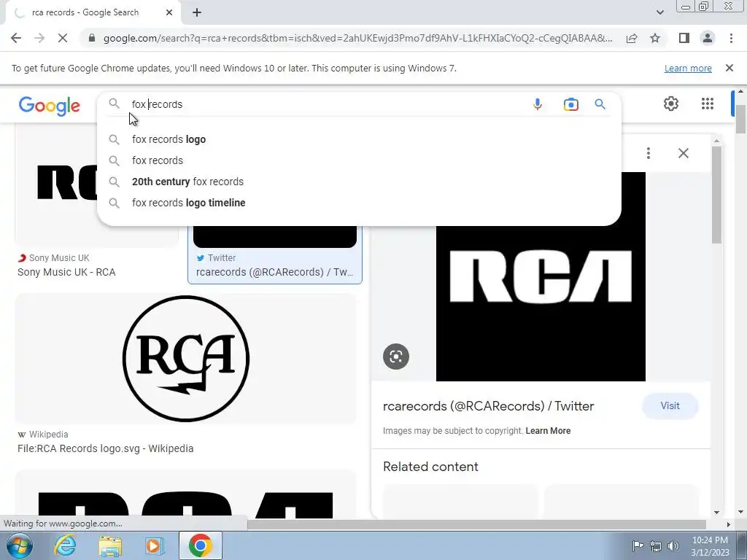Viewport: 747px width, 560px height.
Task: Click the Related content heading
Action: click(430, 467)
